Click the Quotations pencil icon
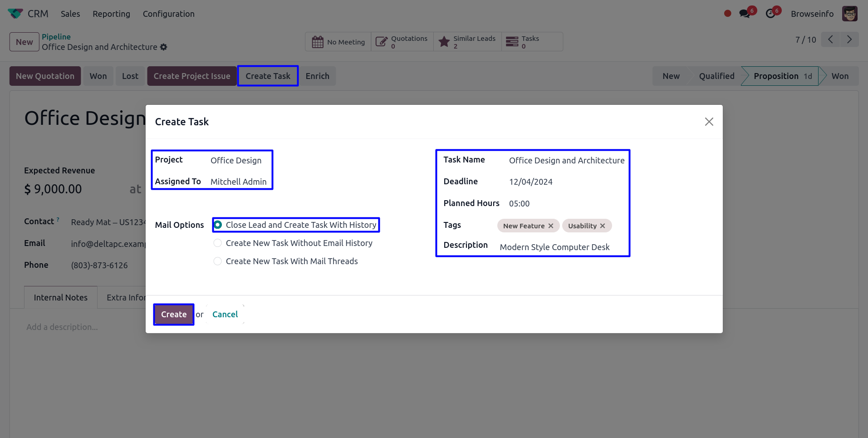The height and width of the screenshot is (438, 868). [382, 42]
